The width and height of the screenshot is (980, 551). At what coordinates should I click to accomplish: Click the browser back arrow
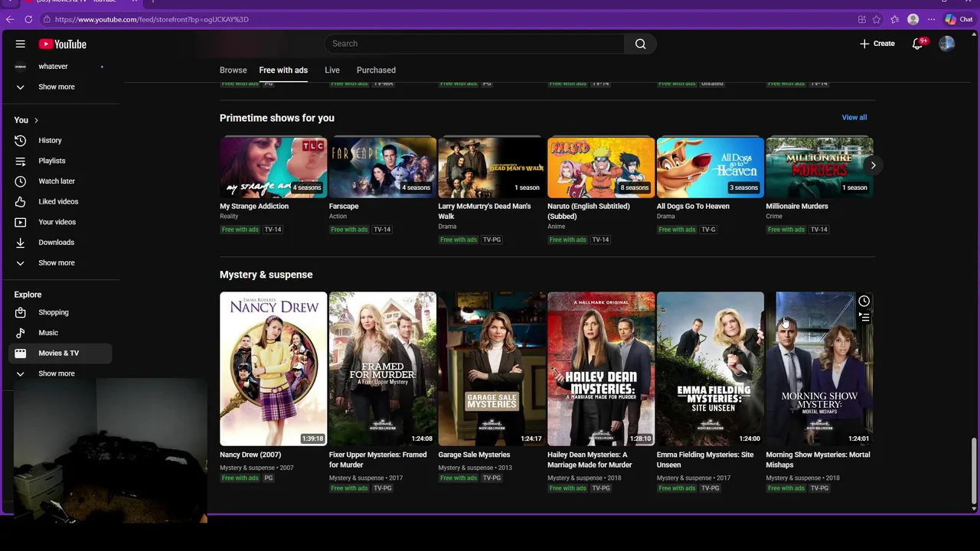tap(10, 19)
